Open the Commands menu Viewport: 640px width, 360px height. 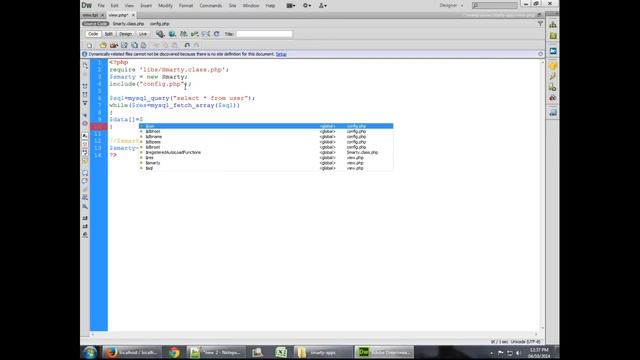point(211,6)
